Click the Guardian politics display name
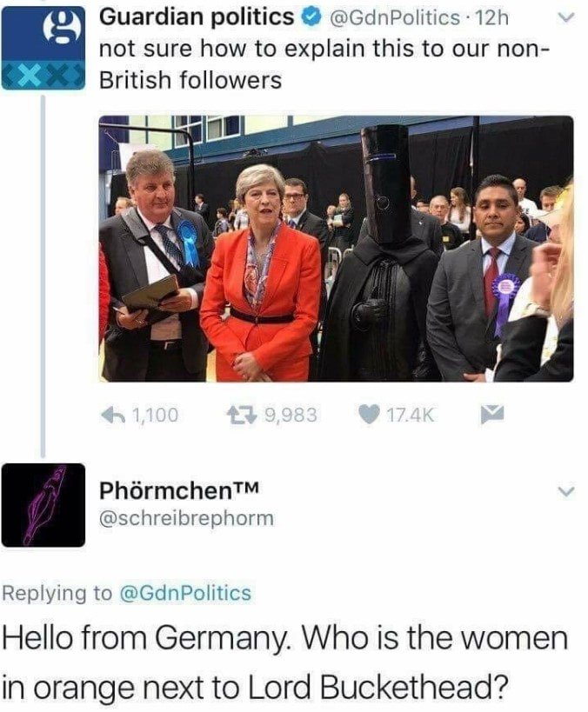Image resolution: width=588 pixels, height=712 pixels. (x=197, y=18)
